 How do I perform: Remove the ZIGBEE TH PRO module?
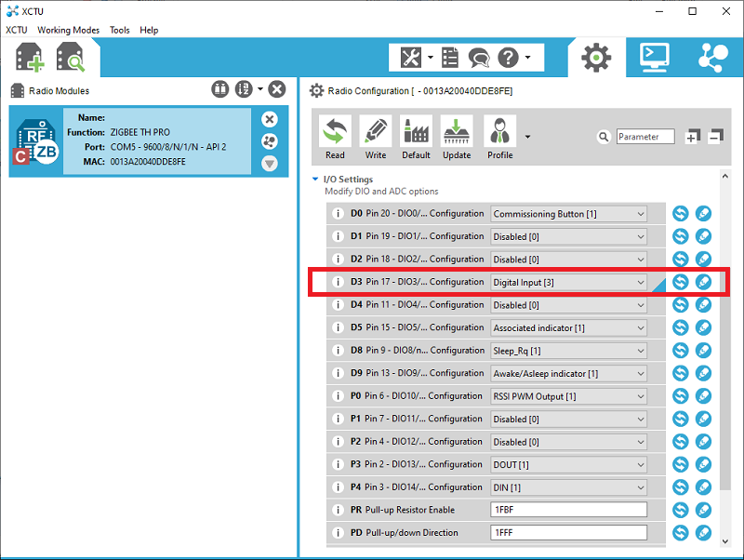click(269, 119)
